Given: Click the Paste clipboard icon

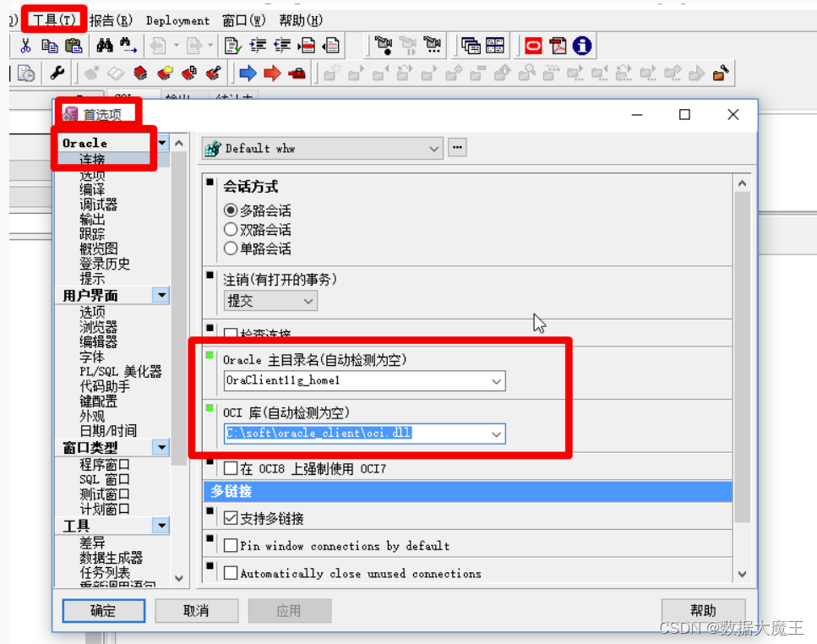Looking at the screenshot, I should [x=74, y=46].
